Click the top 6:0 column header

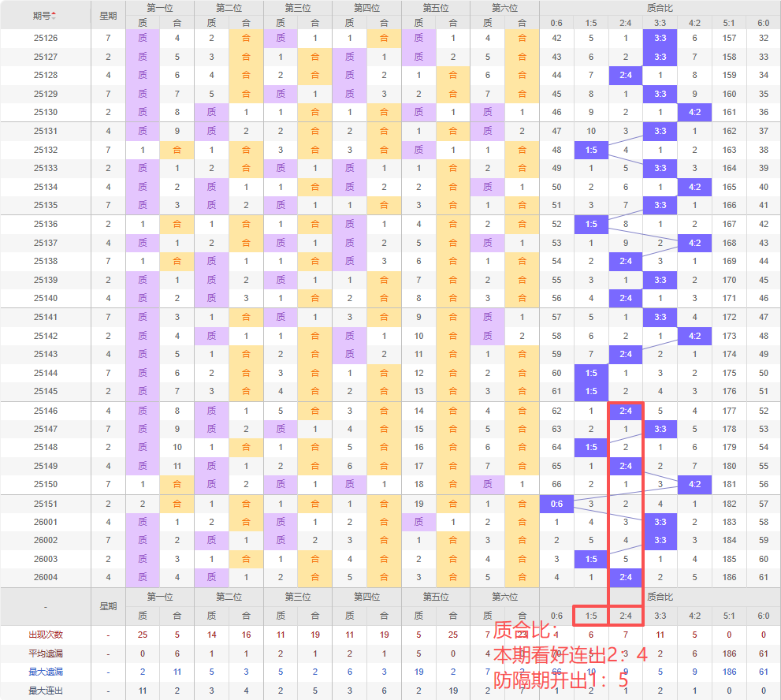(763, 23)
